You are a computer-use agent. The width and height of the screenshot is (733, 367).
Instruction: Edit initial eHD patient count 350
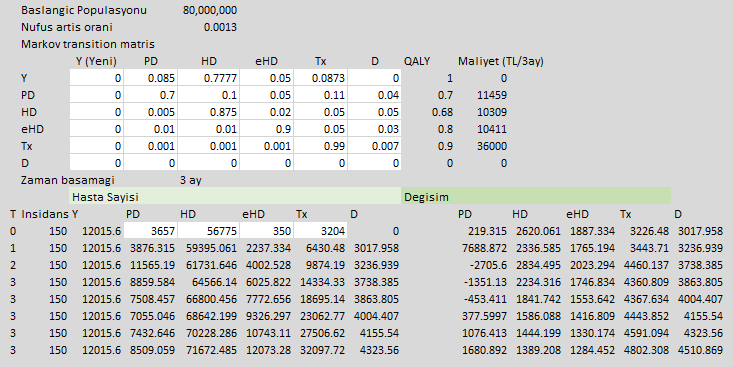coord(266,231)
